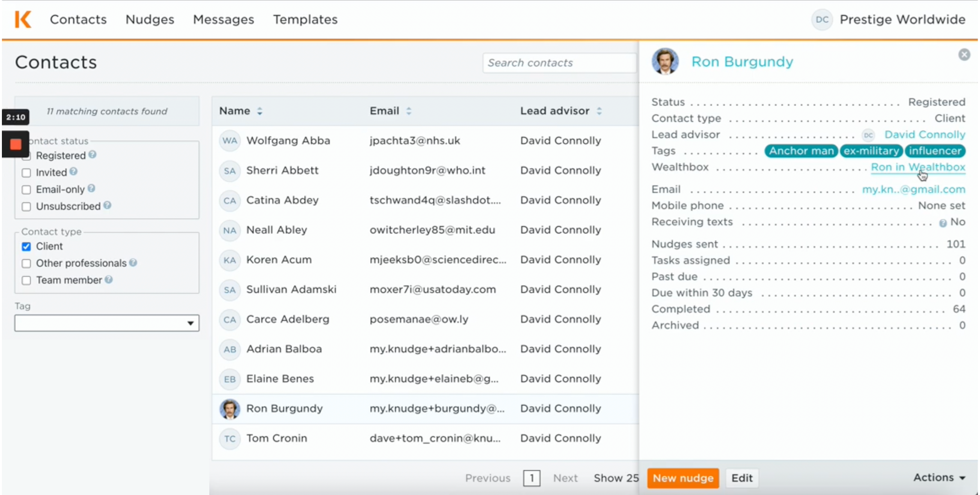Sort contacts by Email column arrows
This screenshot has width=980, height=495.
tap(409, 111)
